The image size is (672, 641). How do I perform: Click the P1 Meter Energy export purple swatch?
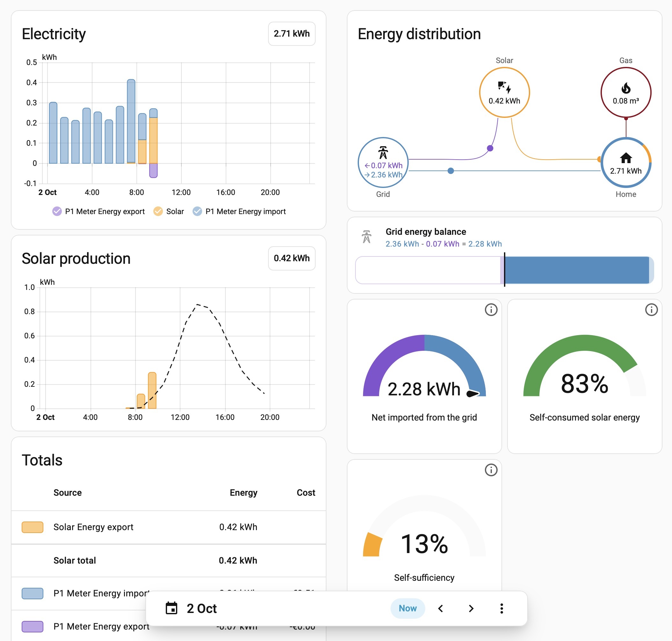click(x=33, y=626)
